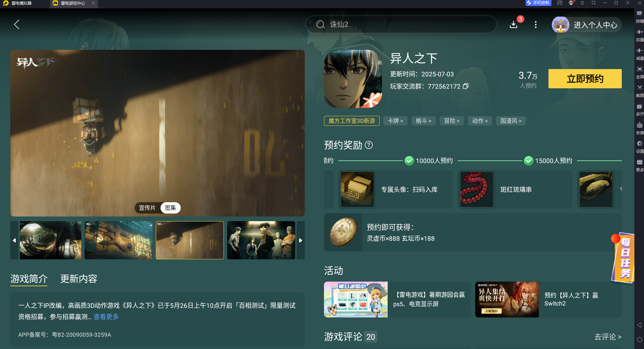The width and height of the screenshot is (644, 349).
Task: Open the three-dot more options menu
Action: (x=536, y=25)
